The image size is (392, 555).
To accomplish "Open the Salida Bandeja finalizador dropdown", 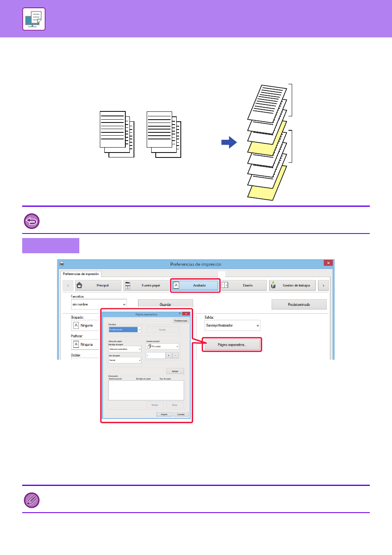I will 233,326.
